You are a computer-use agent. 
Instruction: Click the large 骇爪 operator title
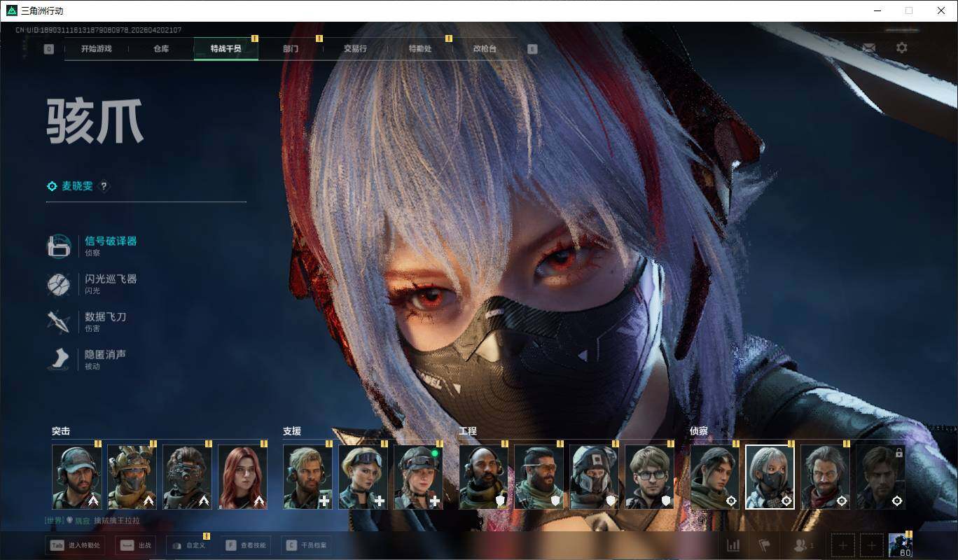[95, 122]
